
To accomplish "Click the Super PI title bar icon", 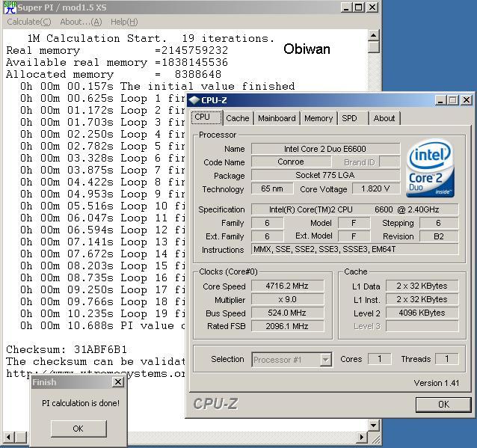I will point(9,7).
